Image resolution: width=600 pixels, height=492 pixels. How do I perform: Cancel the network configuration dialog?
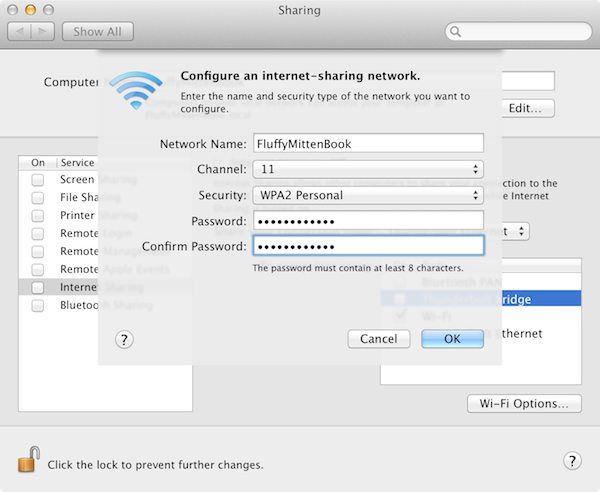[379, 339]
